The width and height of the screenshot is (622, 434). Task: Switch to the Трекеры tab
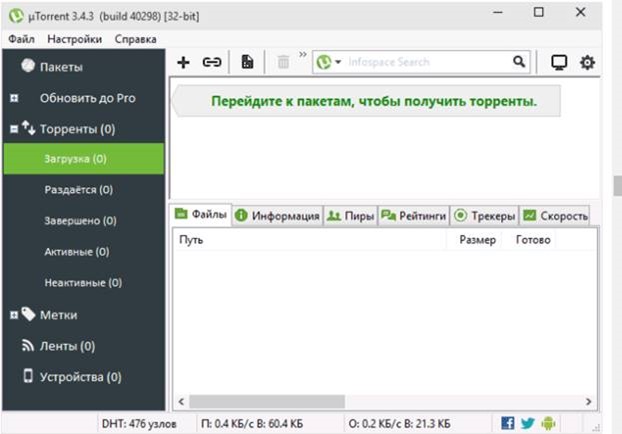click(x=484, y=216)
